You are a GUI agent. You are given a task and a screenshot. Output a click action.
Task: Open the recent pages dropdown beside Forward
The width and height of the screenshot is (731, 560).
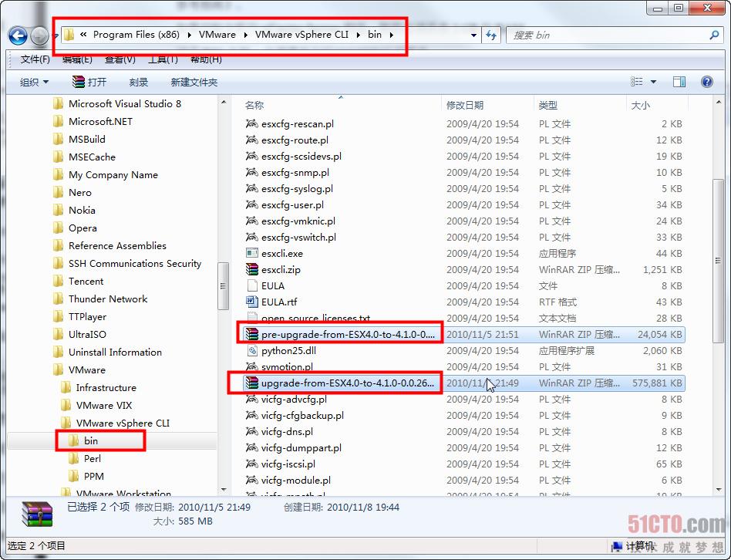coord(56,35)
